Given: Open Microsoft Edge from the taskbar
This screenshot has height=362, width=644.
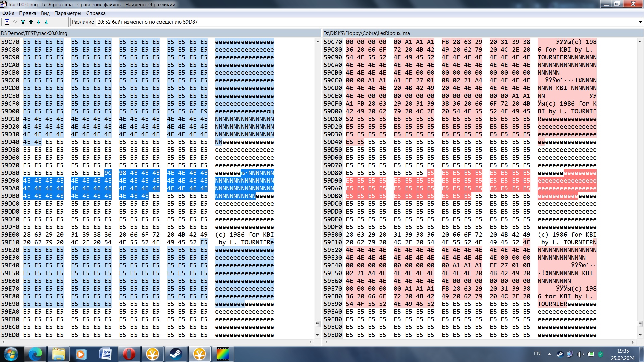Looking at the screenshot, I should (35, 354).
